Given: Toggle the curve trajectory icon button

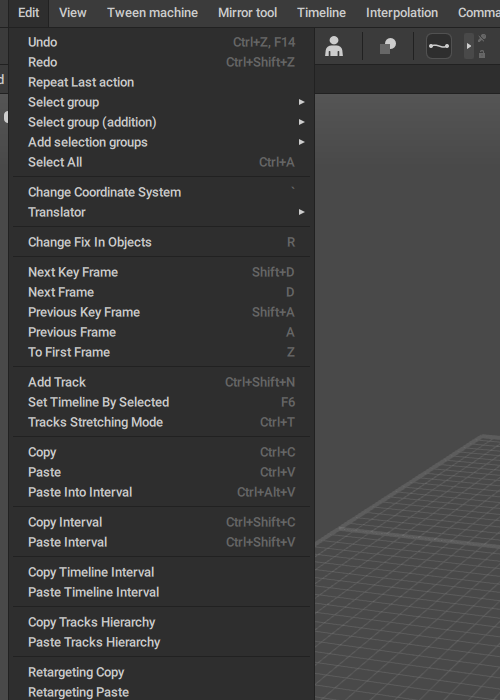Looking at the screenshot, I should (x=438, y=46).
